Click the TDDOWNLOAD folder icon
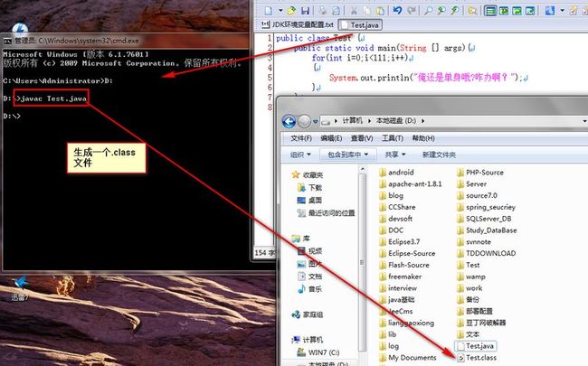 coord(460,253)
